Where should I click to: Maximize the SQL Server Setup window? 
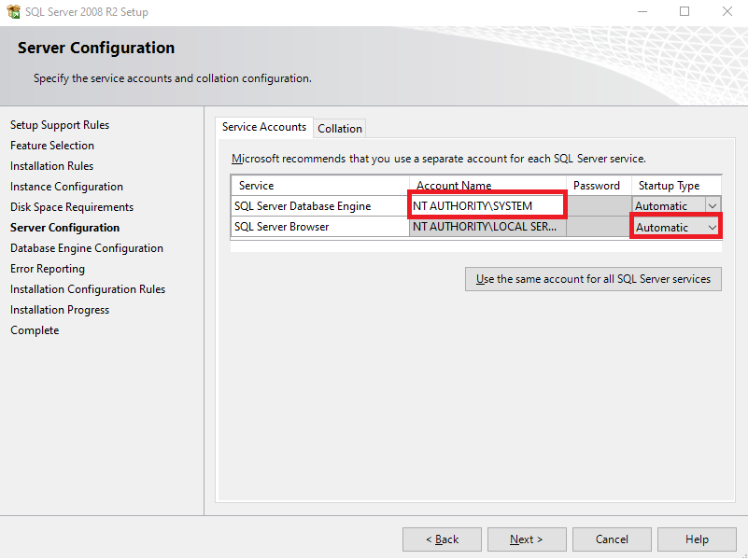click(x=684, y=11)
